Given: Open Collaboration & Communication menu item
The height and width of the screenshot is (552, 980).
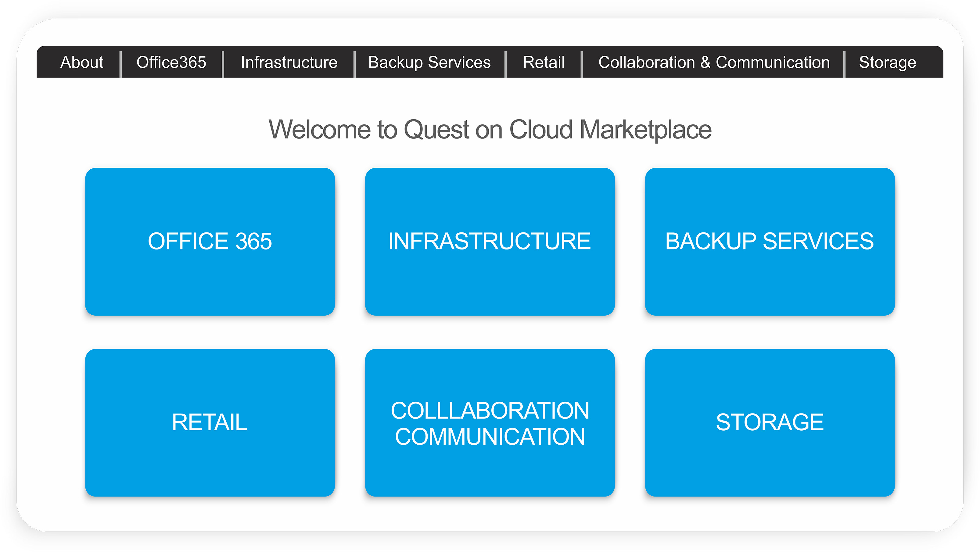Looking at the screenshot, I should tap(714, 63).
